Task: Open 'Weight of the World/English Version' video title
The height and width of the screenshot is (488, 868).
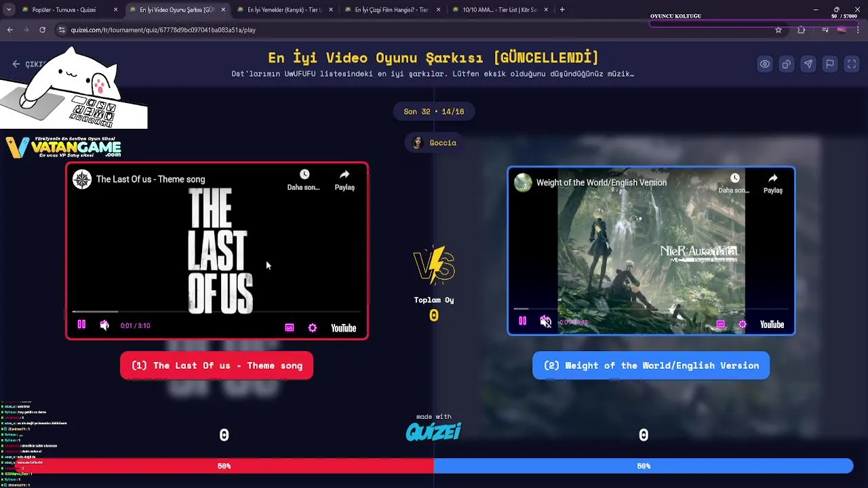Action: pyautogui.click(x=601, y=182)
